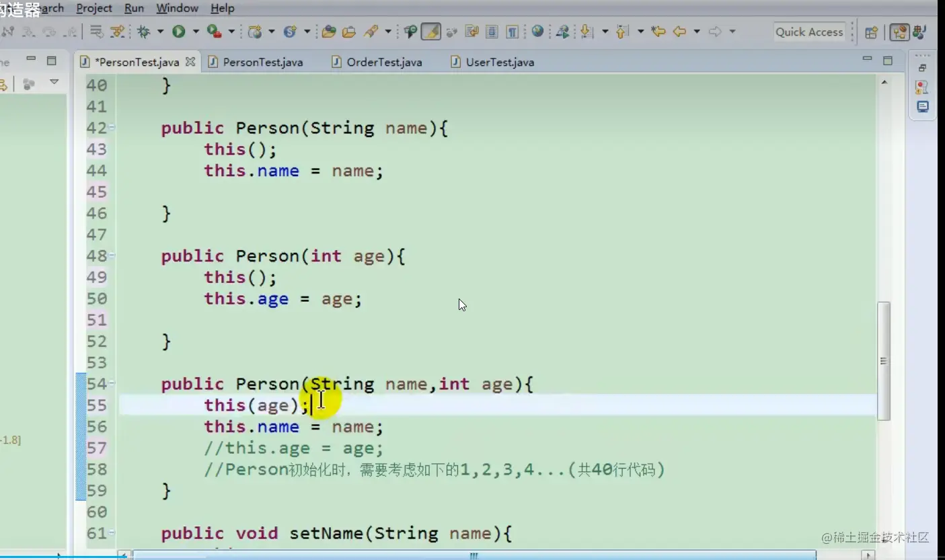Viewport: 945px width, 560px height.
Task: Expand the External Tools dropdown arrow
Action: (231, 32)
